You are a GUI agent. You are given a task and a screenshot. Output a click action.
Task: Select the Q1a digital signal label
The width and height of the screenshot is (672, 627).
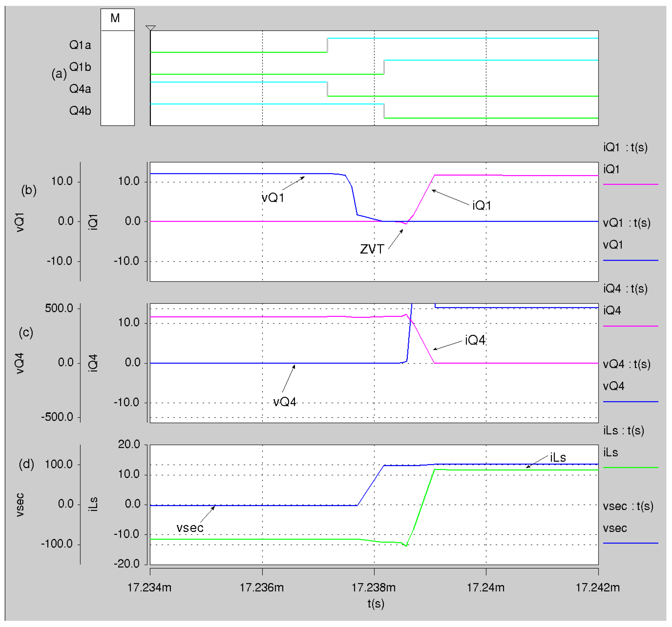click(80, 45)
